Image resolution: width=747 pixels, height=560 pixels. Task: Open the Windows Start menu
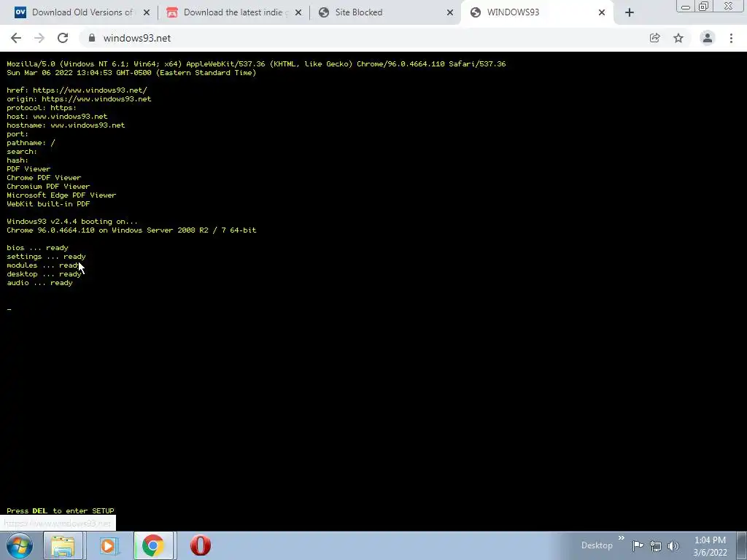[20, 545]
